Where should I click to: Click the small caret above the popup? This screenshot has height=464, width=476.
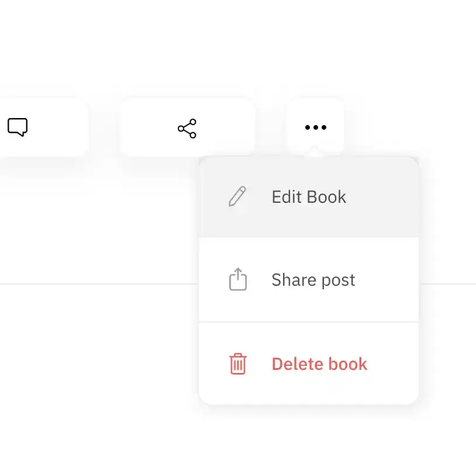pyautogui.click(x=315, y=152)
